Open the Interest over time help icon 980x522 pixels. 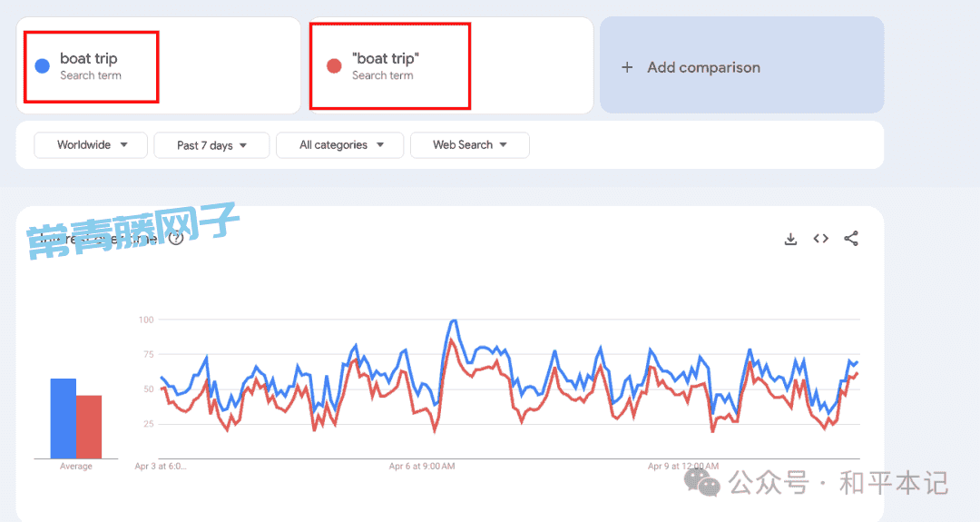tap(176, 238)
